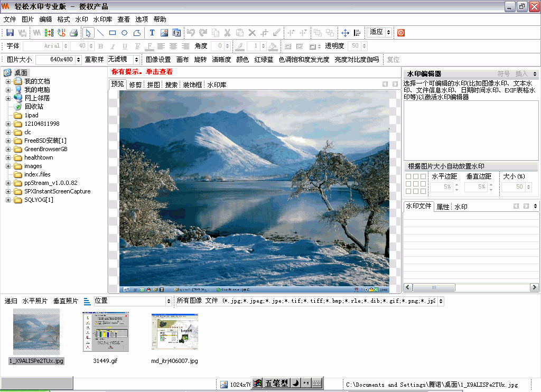The width and height of the screenshot is (541, 392).
Task: Open the 无滤镜 resample filter dropdown
Action: pos(136,60)
